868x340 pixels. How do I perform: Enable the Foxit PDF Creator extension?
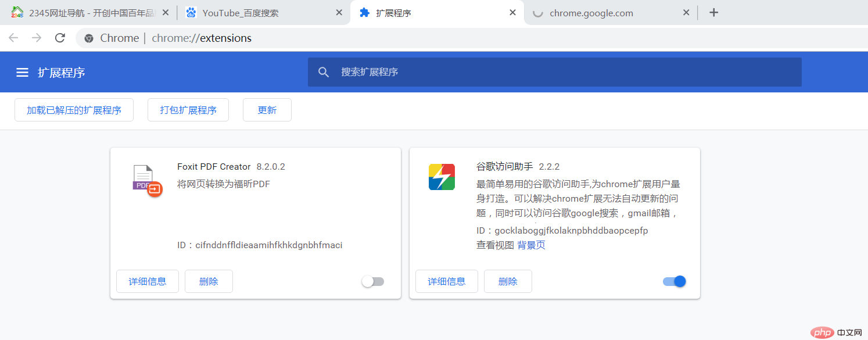[x=372, y=281]
